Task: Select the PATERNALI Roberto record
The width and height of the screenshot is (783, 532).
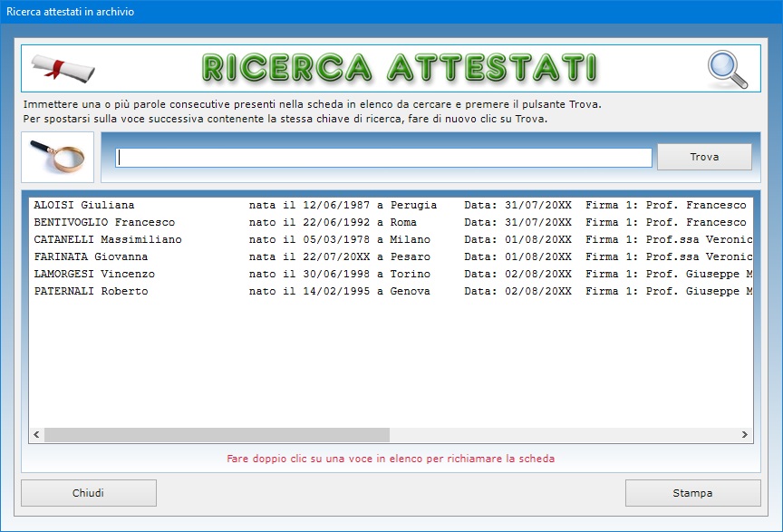Action: pyautogui.click(x=391, y=291)
